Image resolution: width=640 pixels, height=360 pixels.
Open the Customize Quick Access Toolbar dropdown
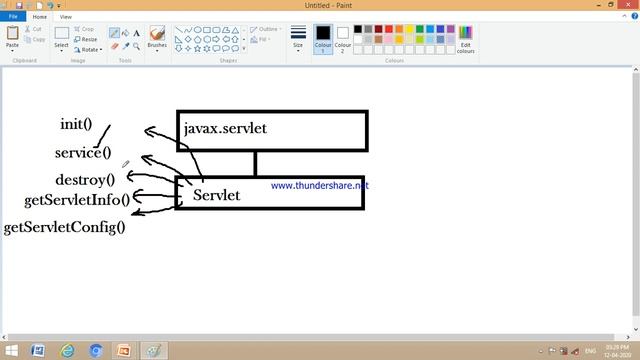point(59,6)
